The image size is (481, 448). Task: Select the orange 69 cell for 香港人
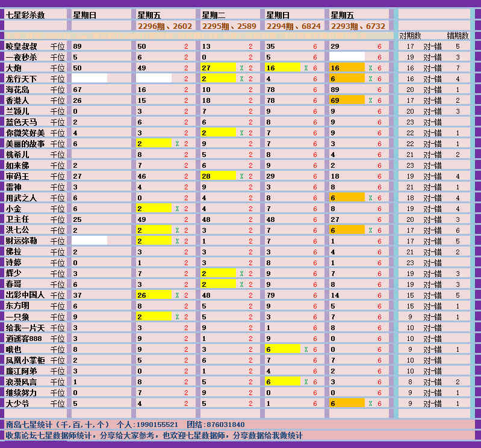tap(347, 100)
